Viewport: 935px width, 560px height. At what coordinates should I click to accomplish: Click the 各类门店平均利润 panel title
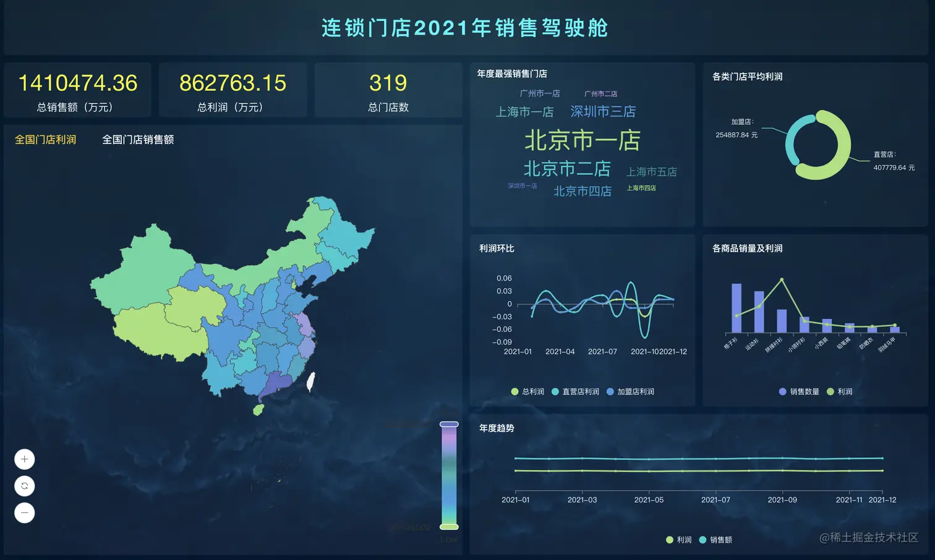pos(748,77)
